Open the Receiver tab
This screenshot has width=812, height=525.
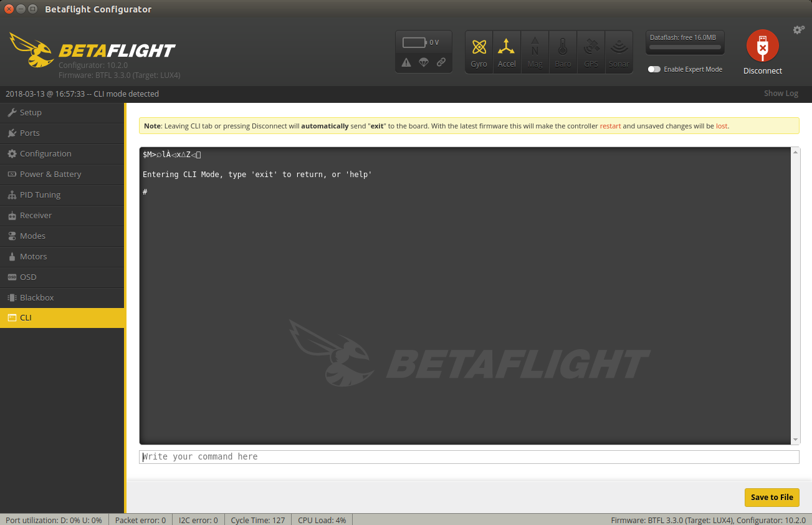pyautogui.click(x=62, y=216)
